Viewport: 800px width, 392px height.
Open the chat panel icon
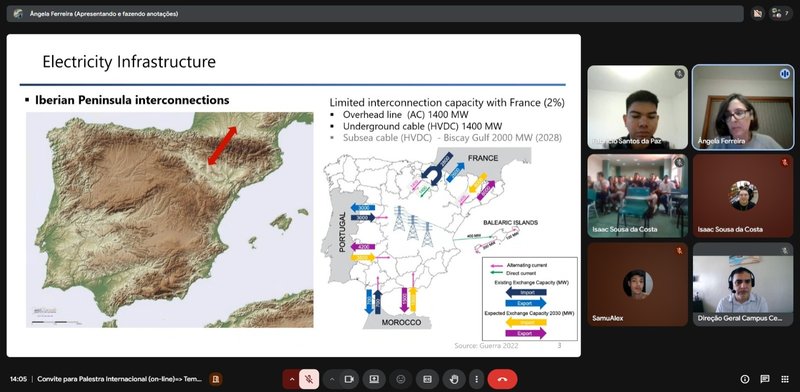[x=765, y=379]
